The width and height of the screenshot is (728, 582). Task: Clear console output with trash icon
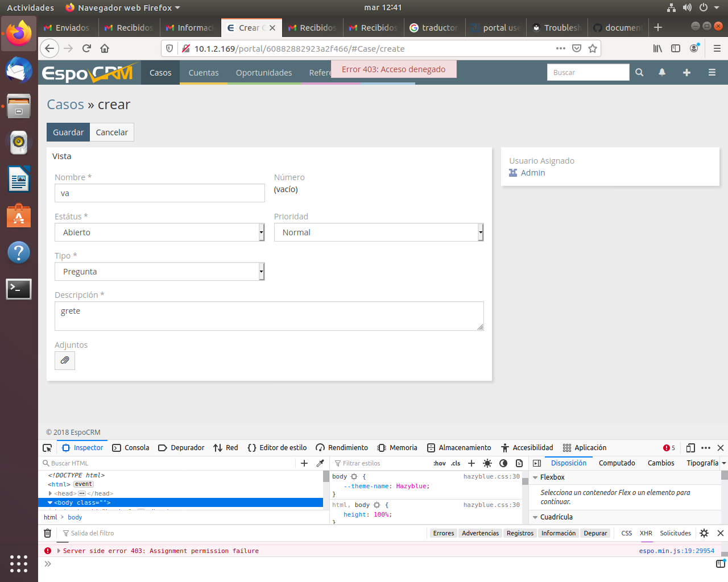click(x=48, y=533)
